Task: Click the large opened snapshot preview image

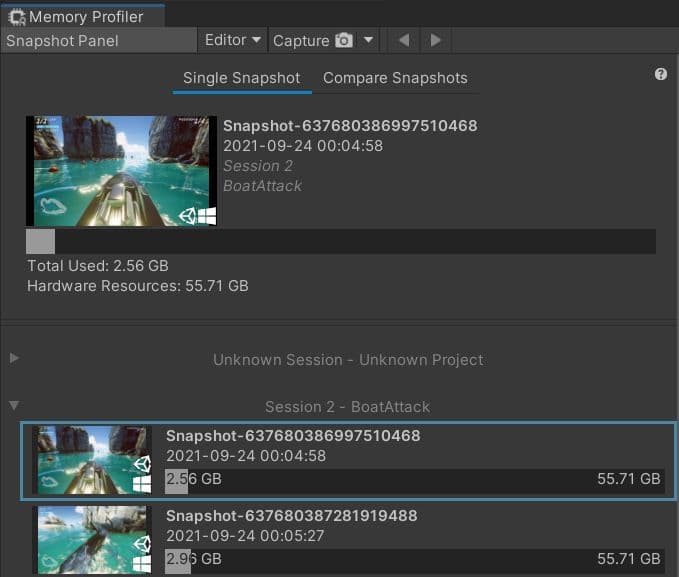Action: point(120,170)
